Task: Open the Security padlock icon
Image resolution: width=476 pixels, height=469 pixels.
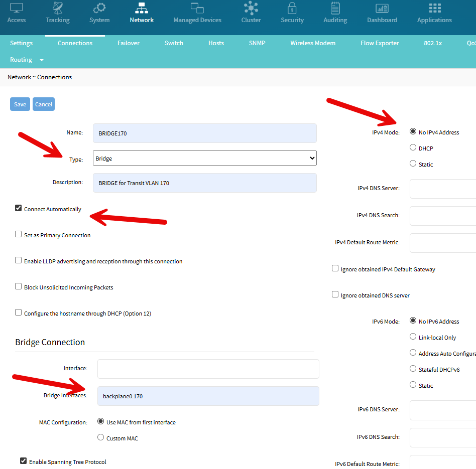Action: click(x=292, y=9)
